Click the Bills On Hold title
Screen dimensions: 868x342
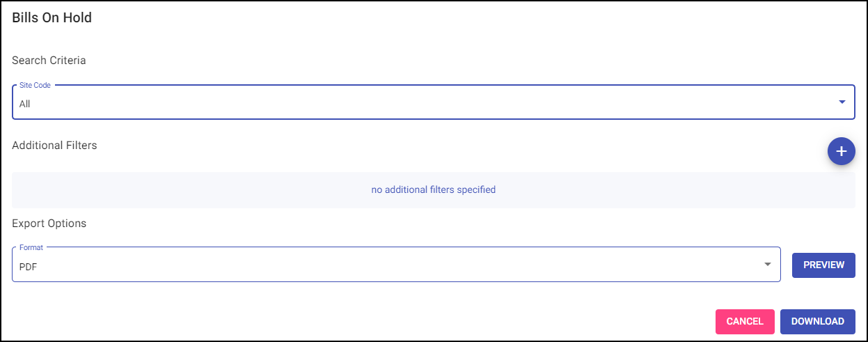point(52,18)
